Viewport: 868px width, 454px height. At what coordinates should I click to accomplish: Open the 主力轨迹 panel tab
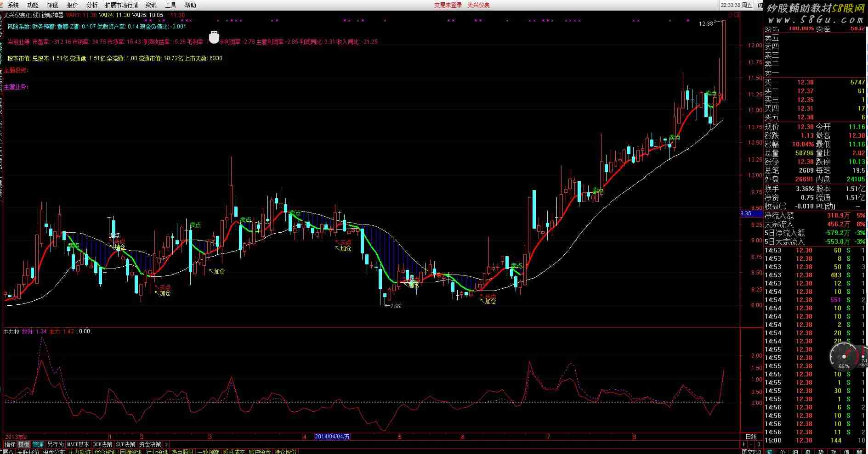80,452
